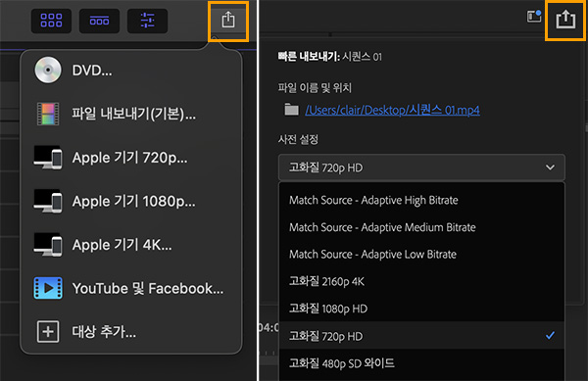Click the Apple 기기 4K device icon
Screen dimensions: 588x381
pos(48,245)
